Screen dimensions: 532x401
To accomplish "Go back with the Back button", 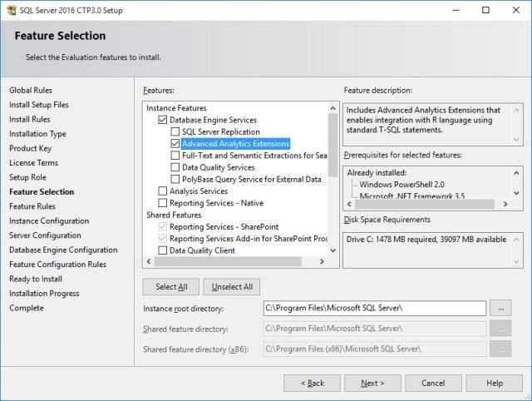I will pos(312,383).
